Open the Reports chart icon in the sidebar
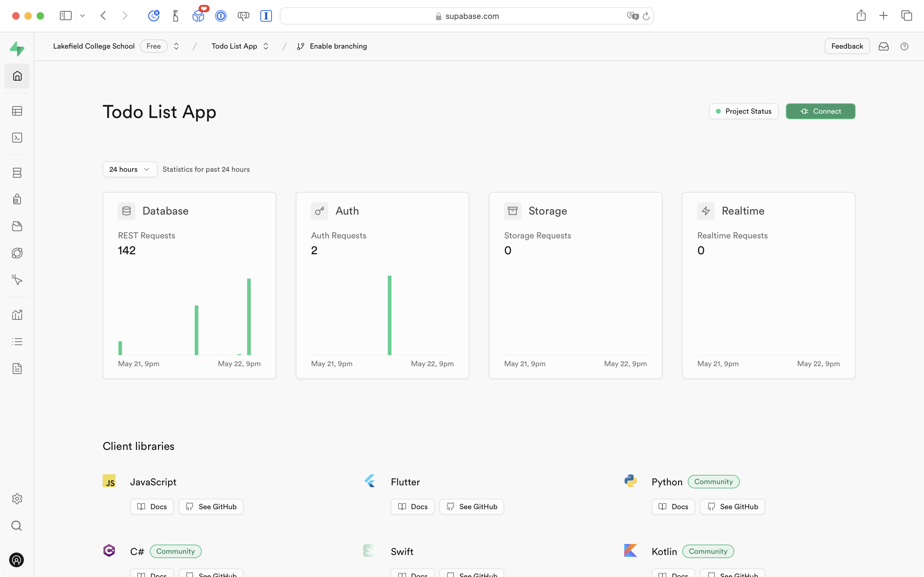This screenshot has height=577, width=924. coord(17,315)
